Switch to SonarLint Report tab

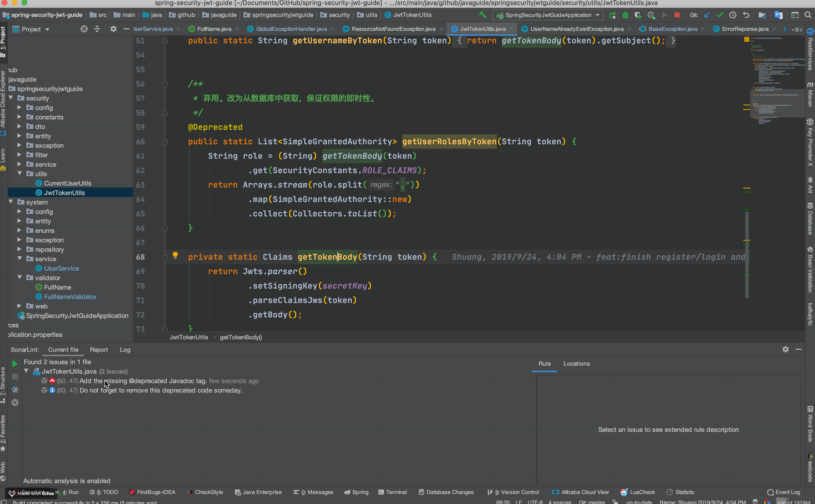click(x=99, y=350)
